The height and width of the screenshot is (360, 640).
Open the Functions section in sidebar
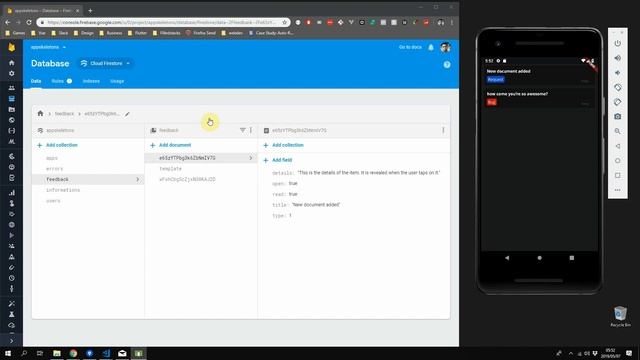click(11, 131)
